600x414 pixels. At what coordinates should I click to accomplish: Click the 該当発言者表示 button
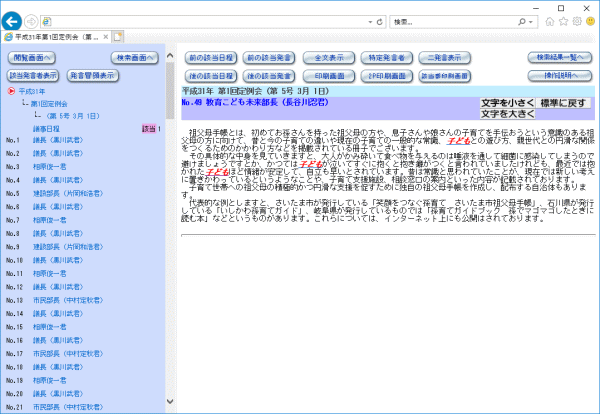33,75
